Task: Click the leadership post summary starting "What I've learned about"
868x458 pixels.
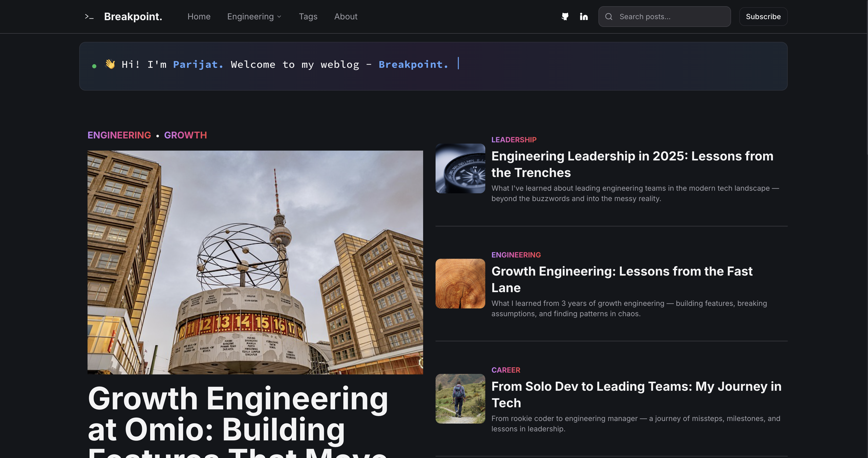Action: click(635, 193)
